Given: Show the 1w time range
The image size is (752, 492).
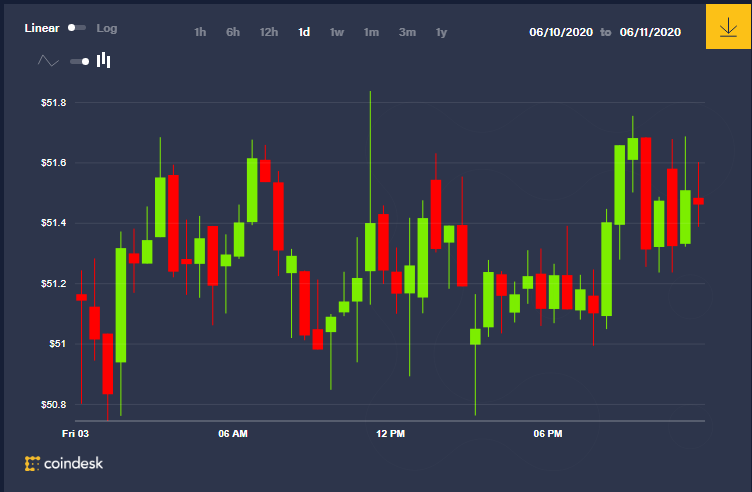Looking at the screenshot, I should [x=337, y=32].
